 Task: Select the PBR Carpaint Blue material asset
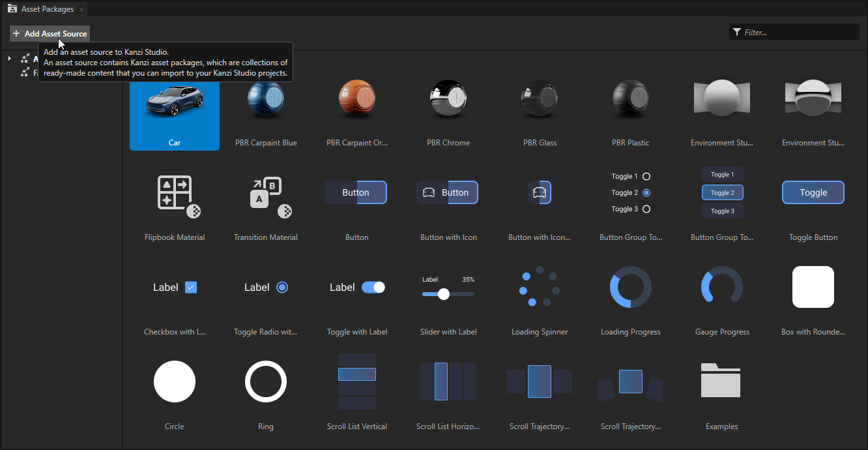click(266, 98)
